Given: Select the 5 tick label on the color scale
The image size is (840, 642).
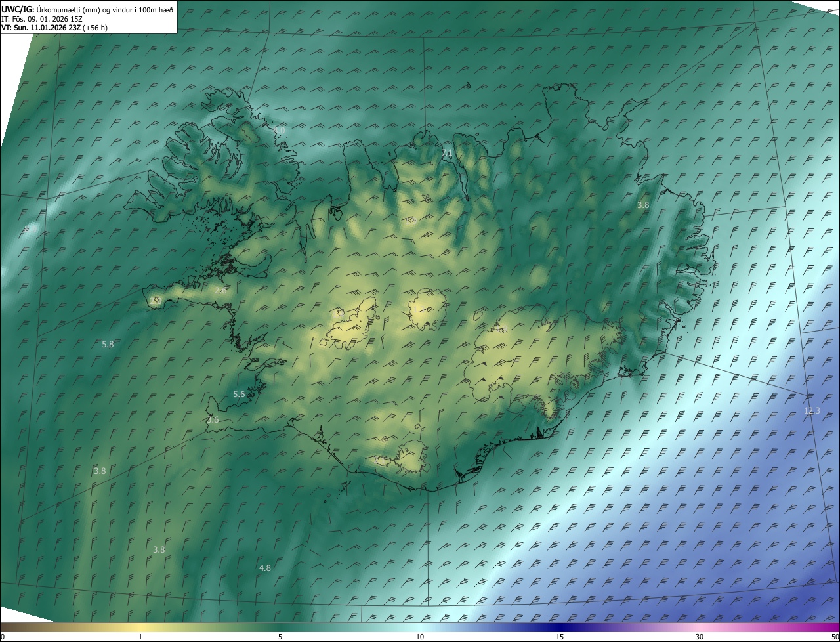Looking at the screenshot, I should click(x=280, y=637).
